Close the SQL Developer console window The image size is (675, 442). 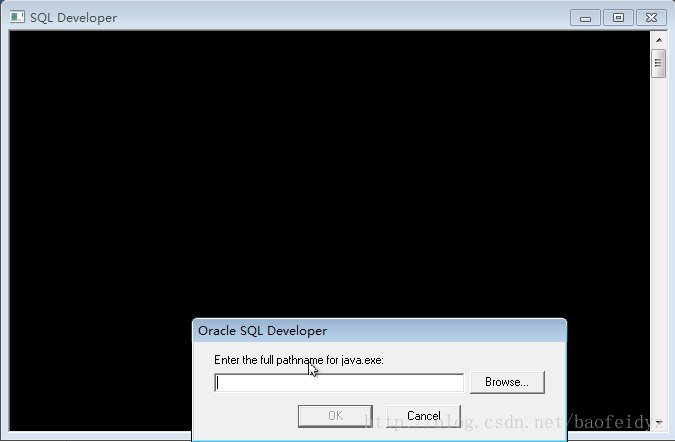coord(651,18)
